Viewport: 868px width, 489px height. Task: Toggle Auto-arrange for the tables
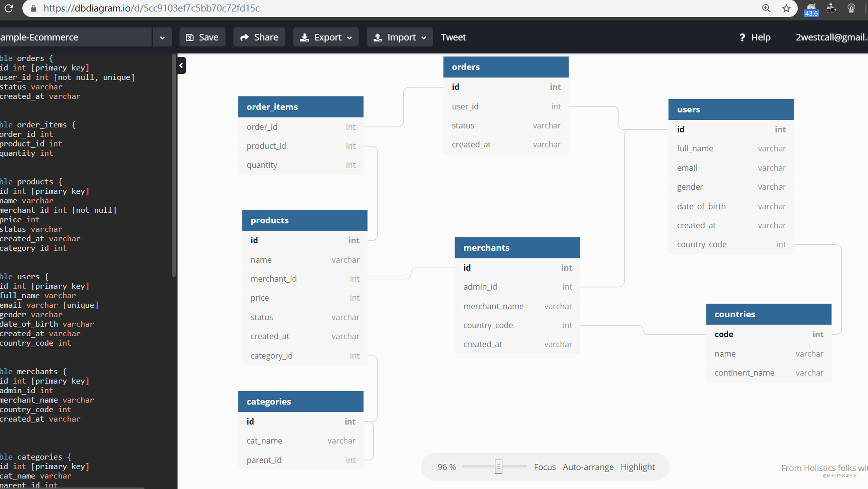[588, 467]
